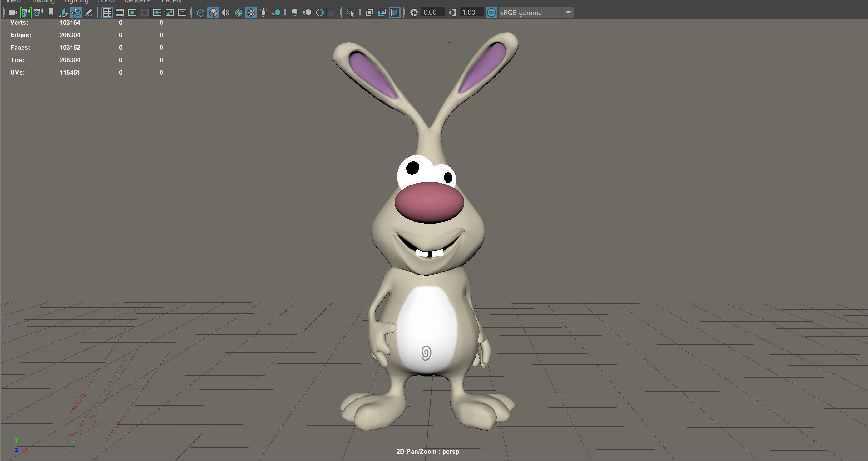Screen dimensions: 868x461
Task: Toggle Screen Space Ambient Occlusion icon
Action: coord(295,13)
